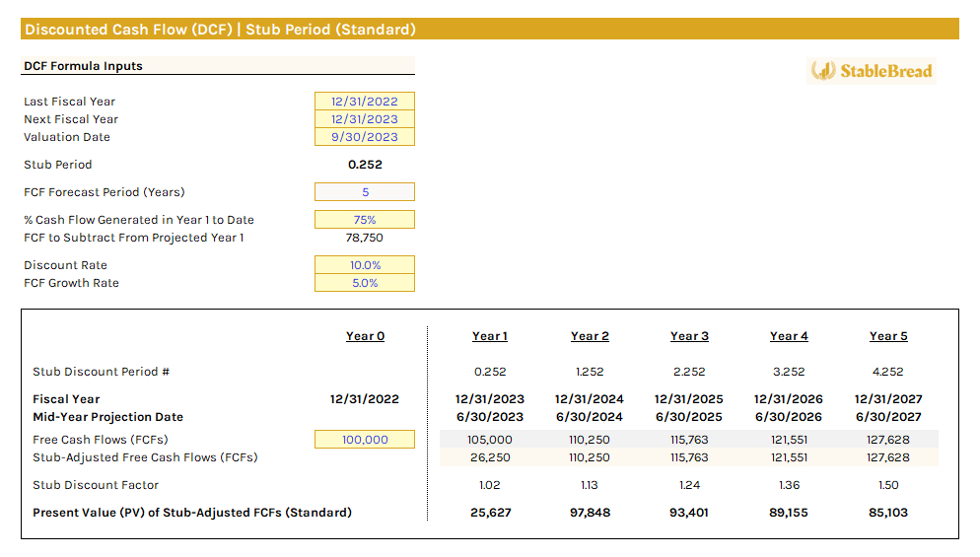Click the Mid-Year Projection Date row label
Screen dimensions: 980x557
pos(108,417)
